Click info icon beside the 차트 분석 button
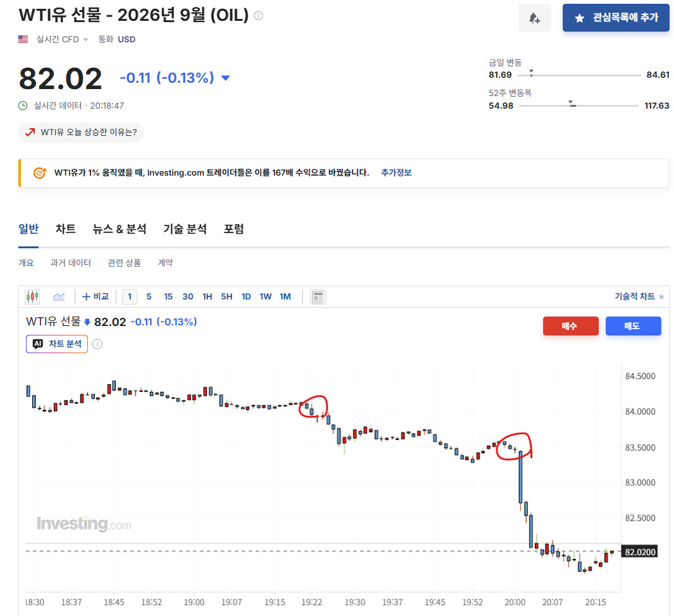This screenshot has height=616, width=674. [97, 344]
